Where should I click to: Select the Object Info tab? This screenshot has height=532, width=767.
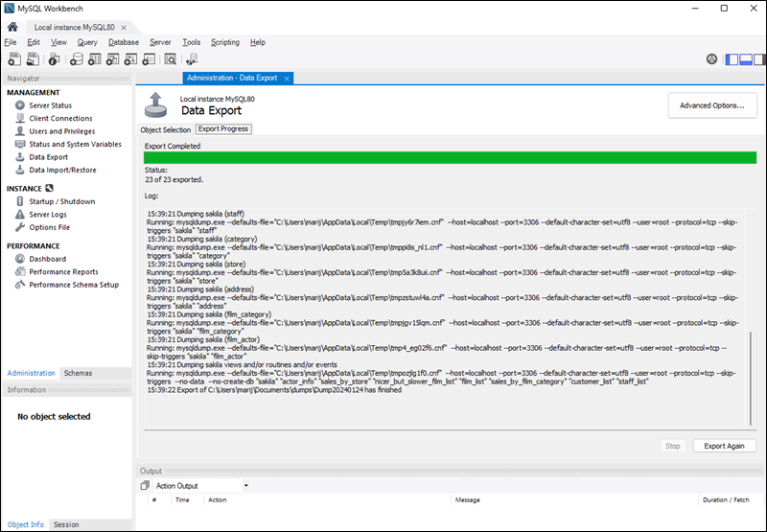[26, 524]
